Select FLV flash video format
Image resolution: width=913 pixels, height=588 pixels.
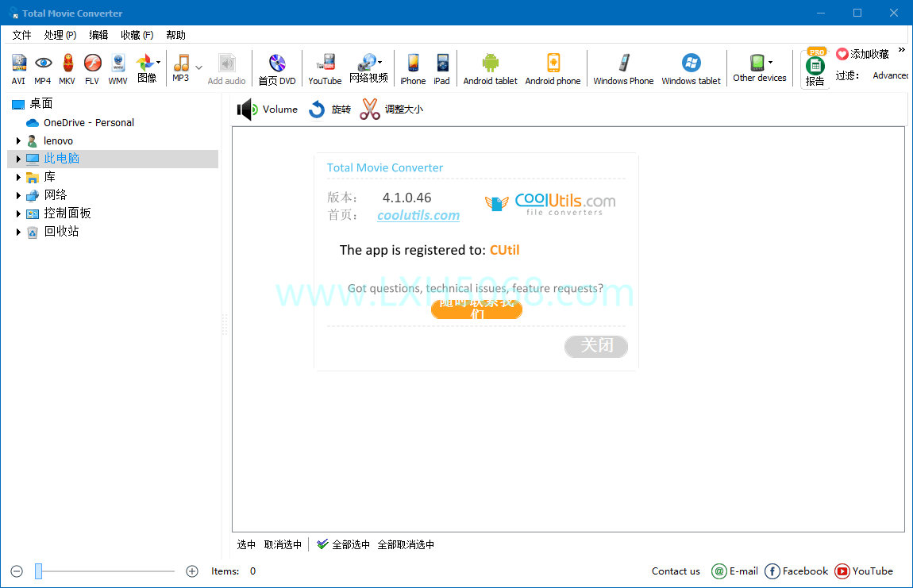click(x=92, y=69)
